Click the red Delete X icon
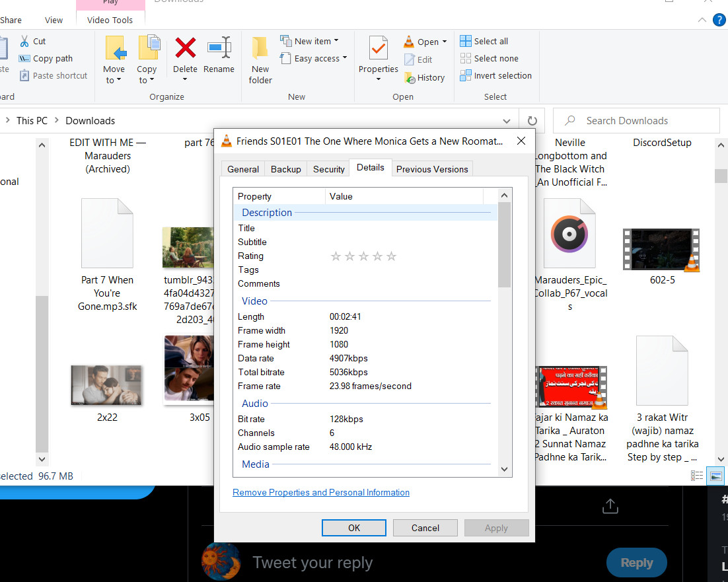This screenshot has width=728, height=582. click(x=185, y=48)
